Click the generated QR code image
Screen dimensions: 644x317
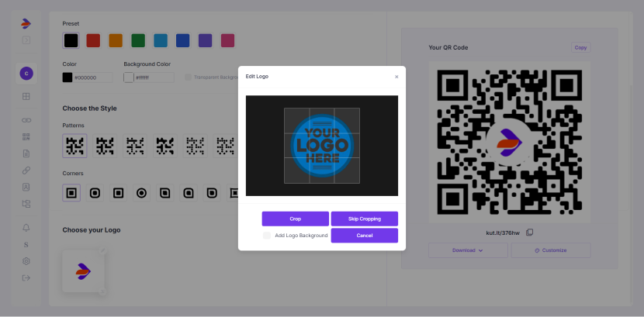pyautogui.click(x=510, y=143)
